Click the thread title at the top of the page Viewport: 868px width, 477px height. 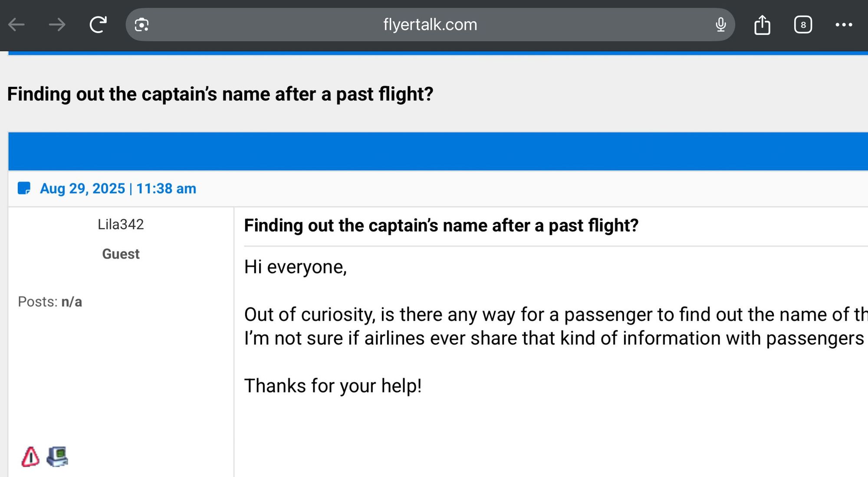point(220,94)
